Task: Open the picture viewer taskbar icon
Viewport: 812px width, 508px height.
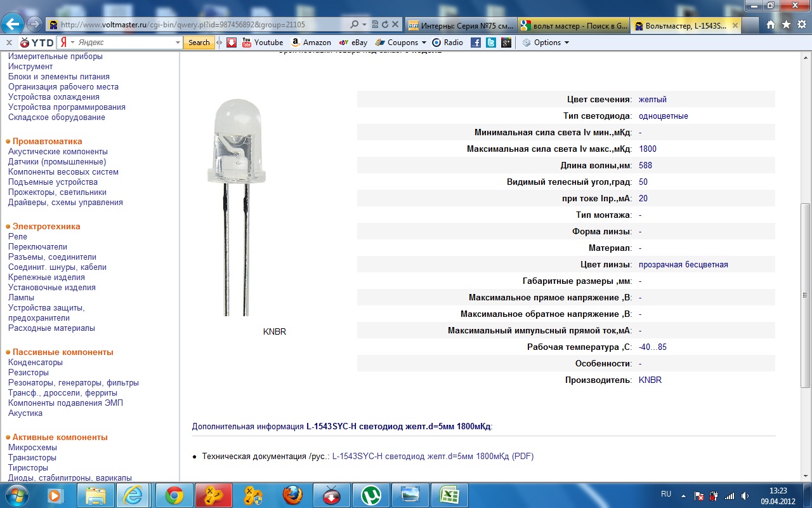Action: [410, 495]
